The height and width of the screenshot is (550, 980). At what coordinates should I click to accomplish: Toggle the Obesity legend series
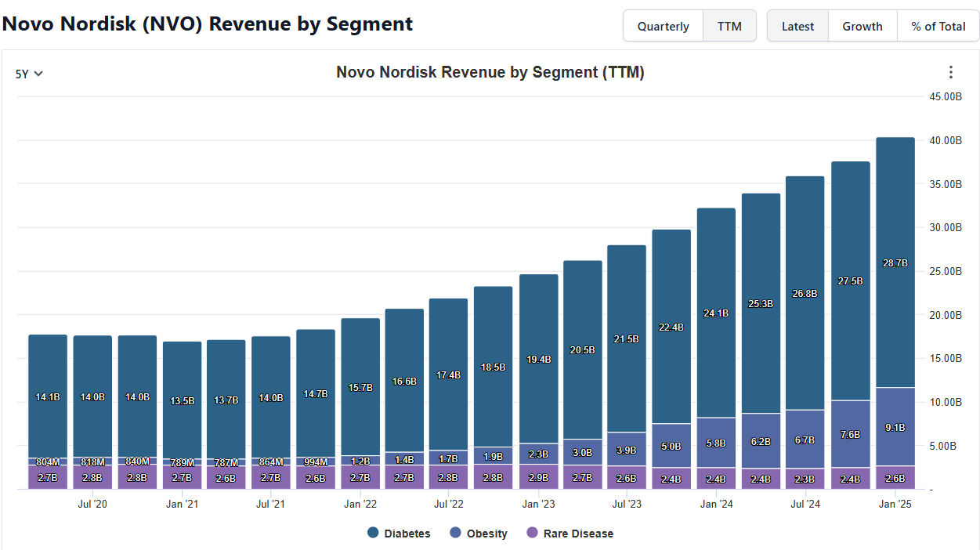479,534
